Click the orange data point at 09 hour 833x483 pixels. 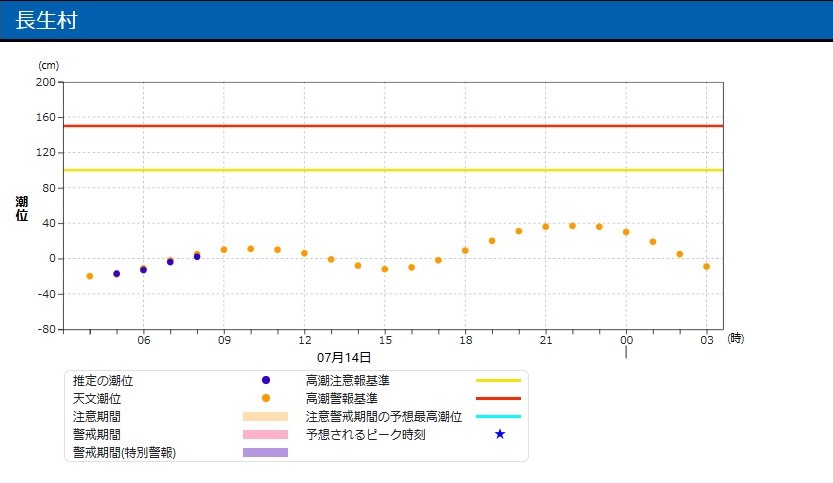coord(224,250)
